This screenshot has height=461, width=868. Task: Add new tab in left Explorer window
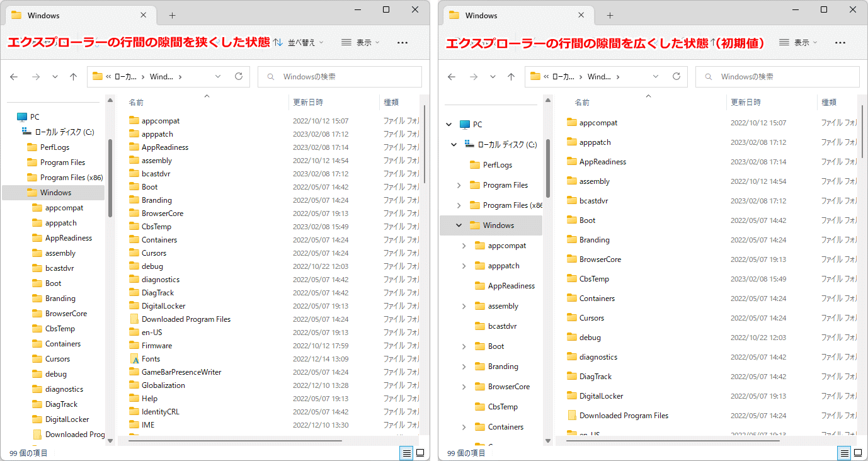coord(172,15)
